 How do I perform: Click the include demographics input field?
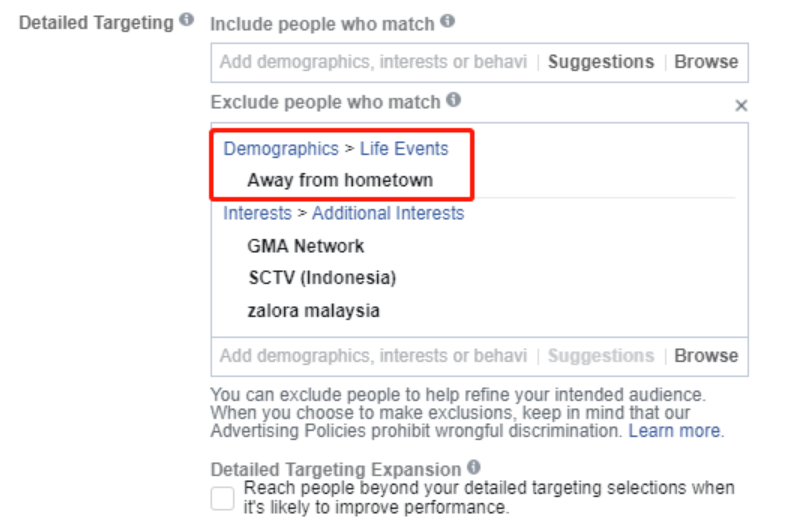click(373, 62)
